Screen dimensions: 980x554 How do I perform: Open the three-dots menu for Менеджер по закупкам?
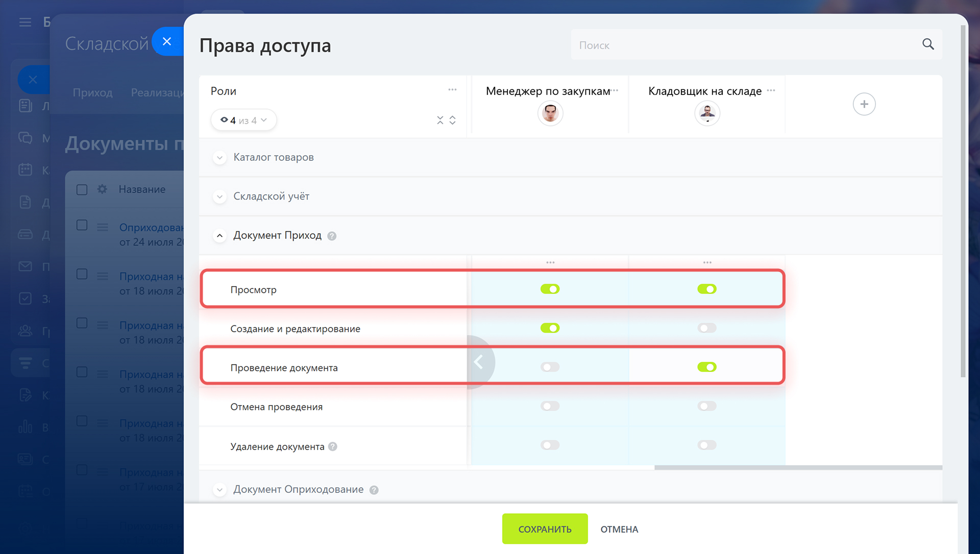pos(615,90)
